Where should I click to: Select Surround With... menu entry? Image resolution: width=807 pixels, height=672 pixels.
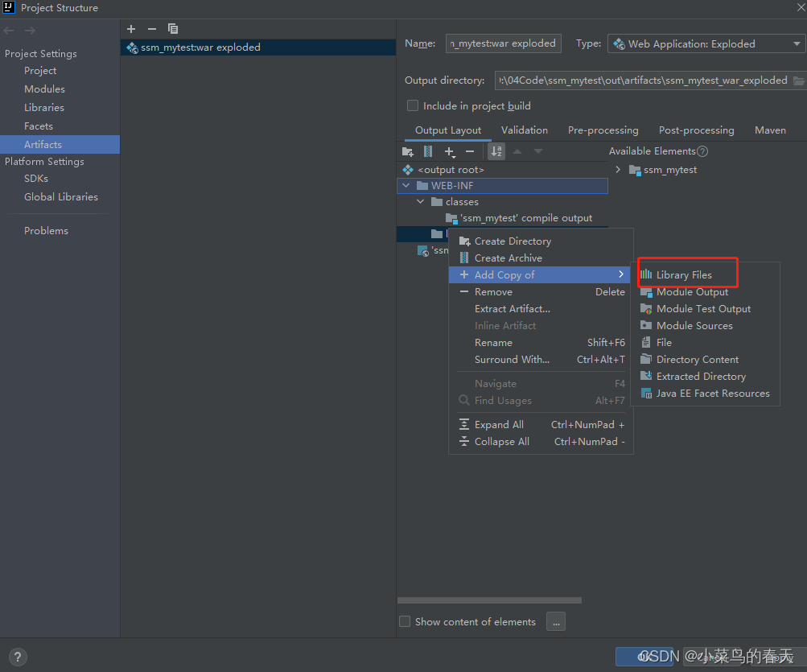click(541, 360)
